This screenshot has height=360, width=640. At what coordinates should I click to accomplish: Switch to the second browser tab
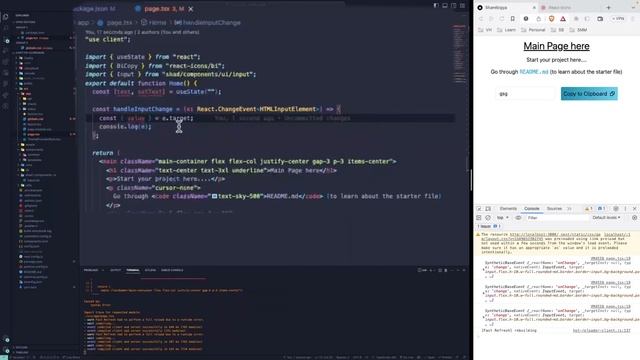point(569,7)
